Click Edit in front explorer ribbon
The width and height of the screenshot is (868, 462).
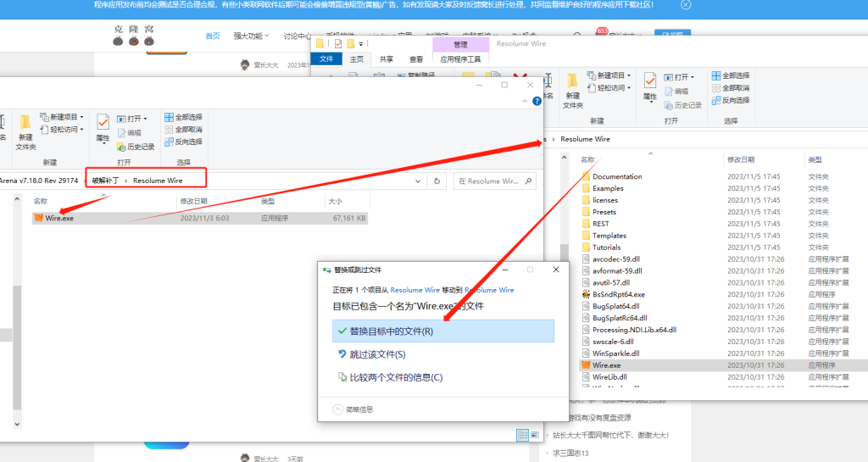tap(130, 133)
